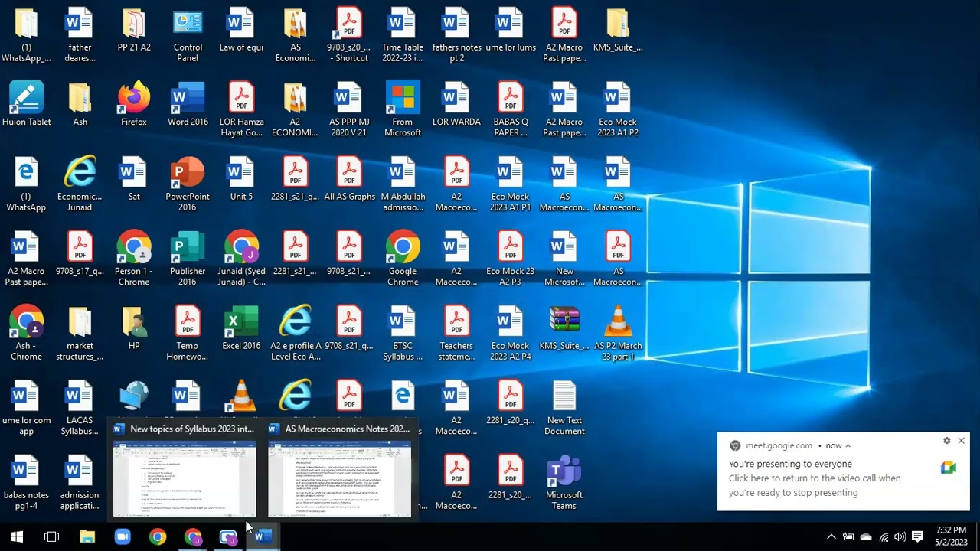Open the Task View button

(52, 536)
